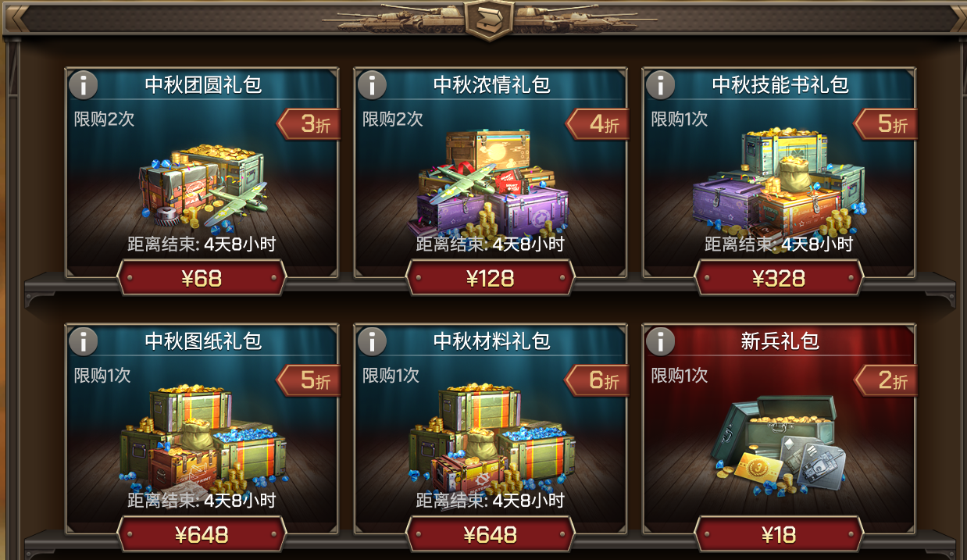Open info for 中秋浓情礼包
967x560 pixels.
[372, 84]
